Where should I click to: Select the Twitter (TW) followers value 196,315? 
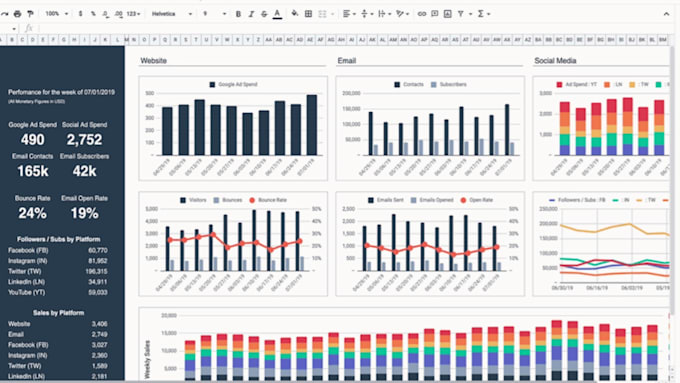pos(96,272)
